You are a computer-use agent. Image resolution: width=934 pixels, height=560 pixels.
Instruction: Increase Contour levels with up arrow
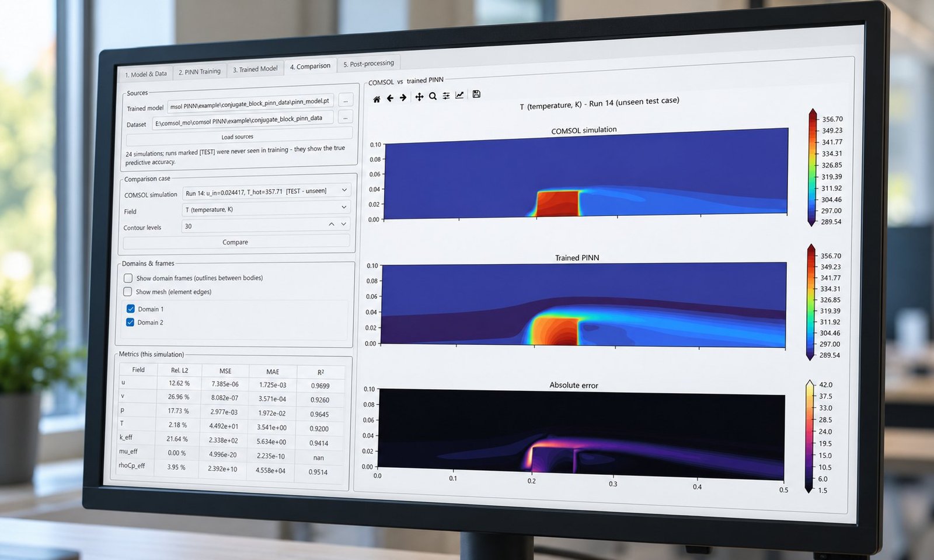(332, 224)
